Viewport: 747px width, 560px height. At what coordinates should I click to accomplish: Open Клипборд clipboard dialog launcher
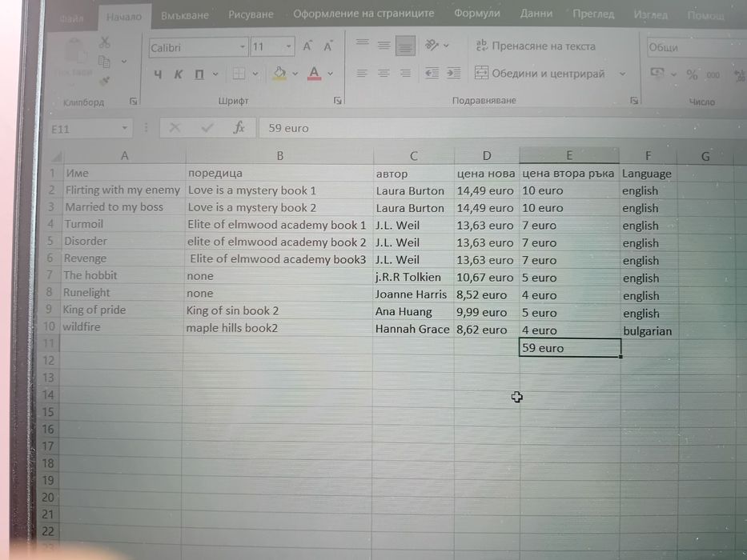click(x=134, y=101)
